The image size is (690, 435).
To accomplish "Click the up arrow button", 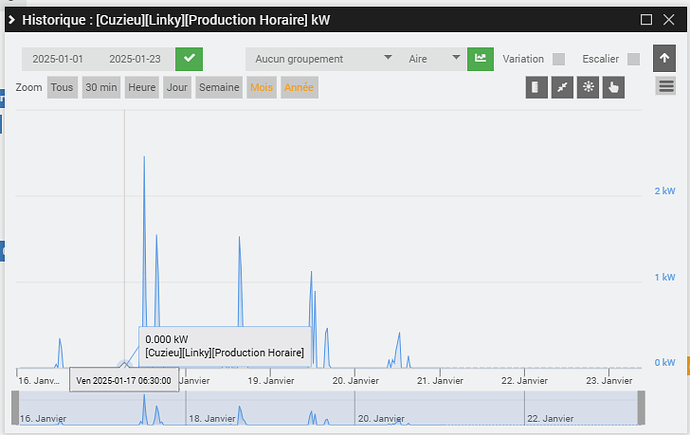I will (664, 58).
